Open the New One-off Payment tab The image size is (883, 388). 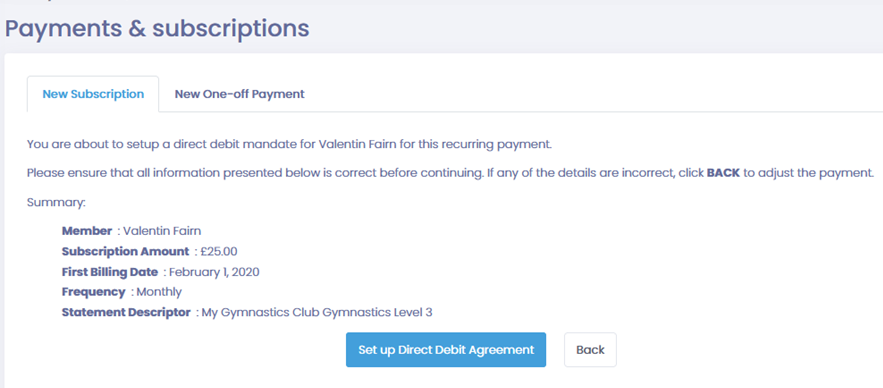pyautogui.click(x=239, y=94)
